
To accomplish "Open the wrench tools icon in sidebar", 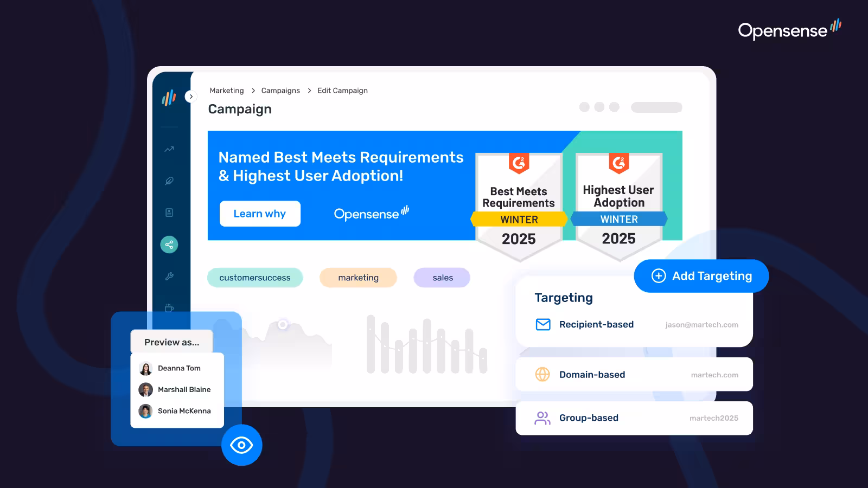I will [169, 277].
